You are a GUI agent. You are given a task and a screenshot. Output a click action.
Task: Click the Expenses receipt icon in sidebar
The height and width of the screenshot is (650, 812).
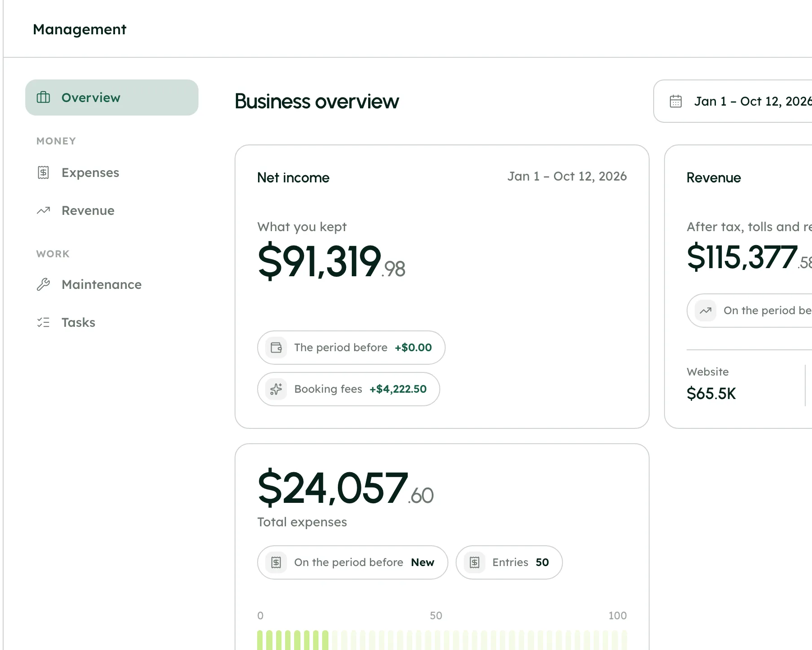[43, 172]
